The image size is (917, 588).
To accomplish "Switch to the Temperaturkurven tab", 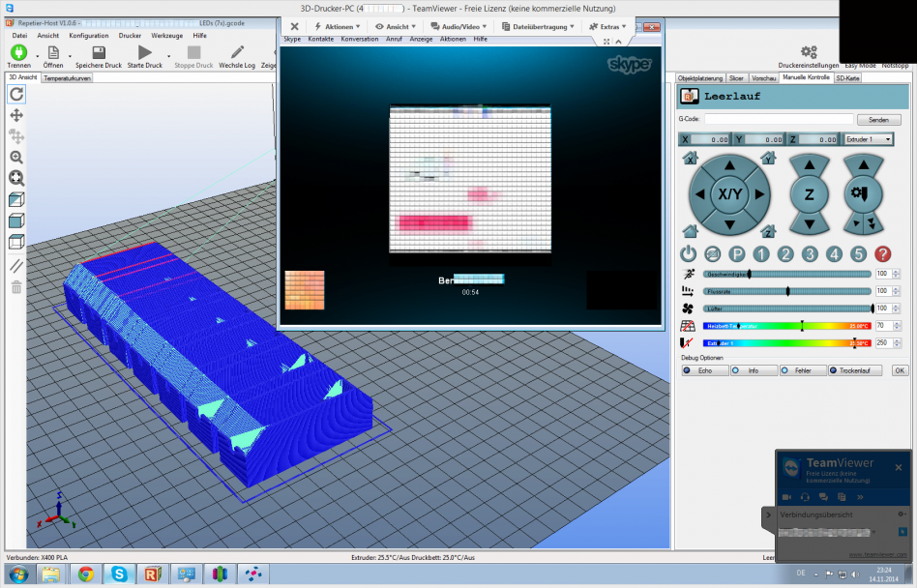I will click(x=68, y=77).
